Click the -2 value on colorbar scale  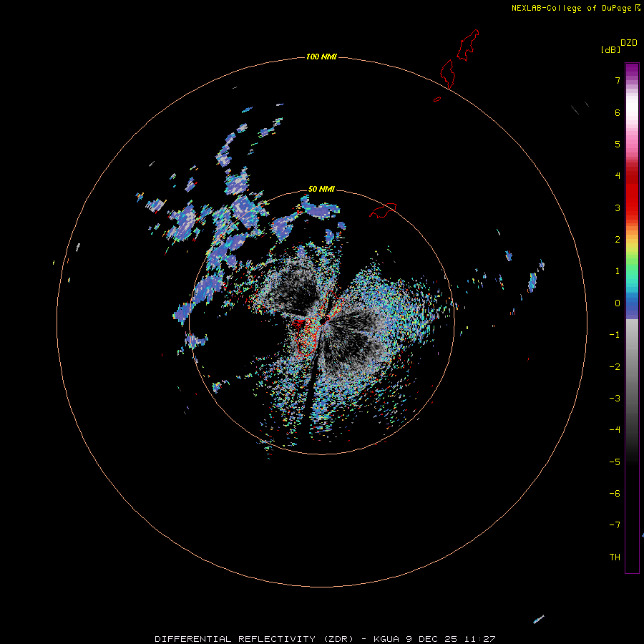[615, 367]
